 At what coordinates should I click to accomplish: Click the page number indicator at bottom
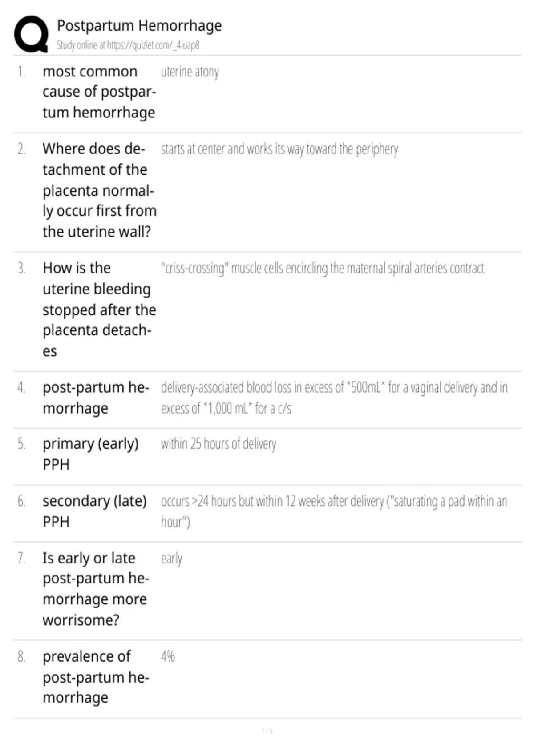click(267, 732)
